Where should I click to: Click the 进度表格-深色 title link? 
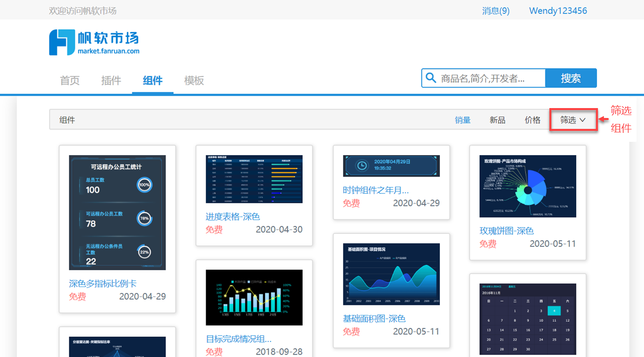[x=233, y=217]
